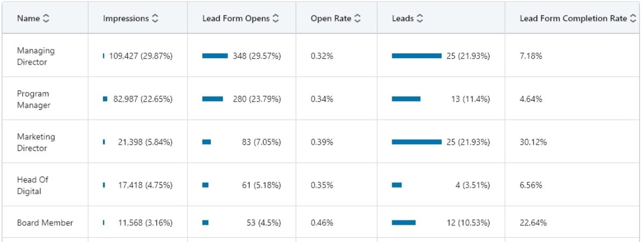Click the Leads column sort icon
This screenshot has height=242, width=644.
(x=420, y=18)
